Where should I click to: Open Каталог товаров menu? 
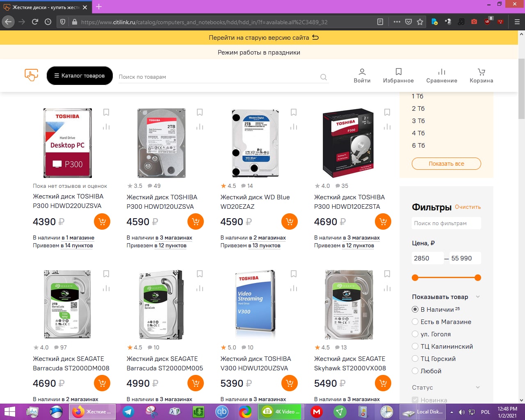[80, 75]
